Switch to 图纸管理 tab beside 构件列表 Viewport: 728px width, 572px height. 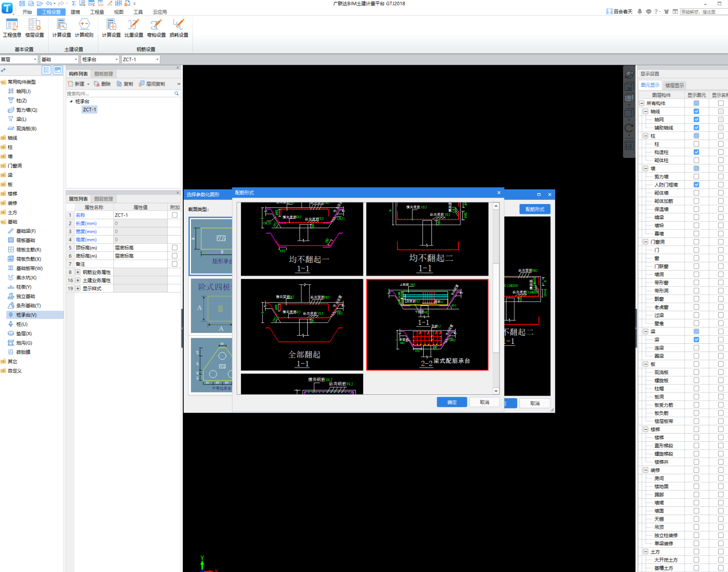coord(103,74)
